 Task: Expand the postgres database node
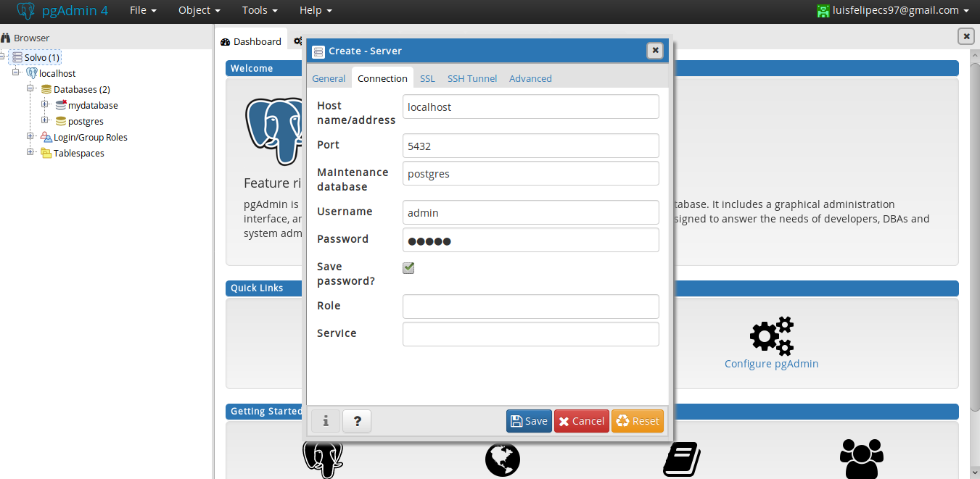pos(45,120)
